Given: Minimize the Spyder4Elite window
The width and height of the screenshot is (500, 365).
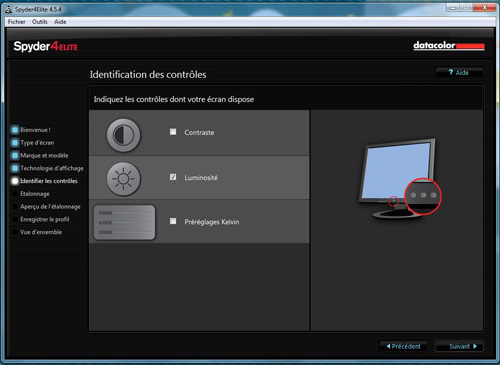Looking at the screenshot, I should [452, 7].
